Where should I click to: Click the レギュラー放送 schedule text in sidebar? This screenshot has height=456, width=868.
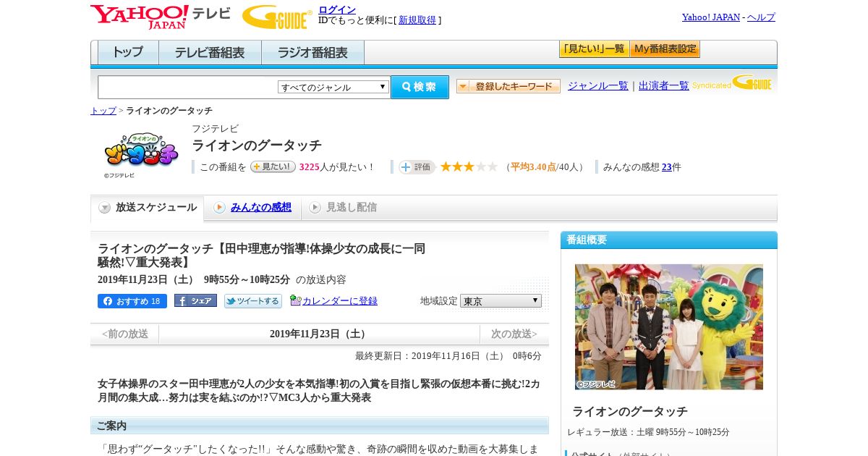coord(648,432)
